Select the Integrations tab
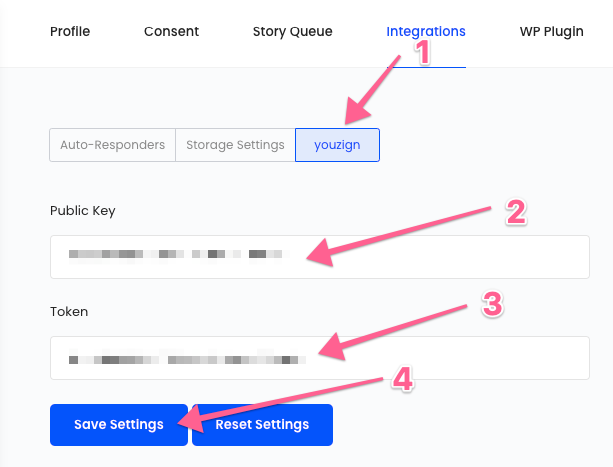 point(426,32)
